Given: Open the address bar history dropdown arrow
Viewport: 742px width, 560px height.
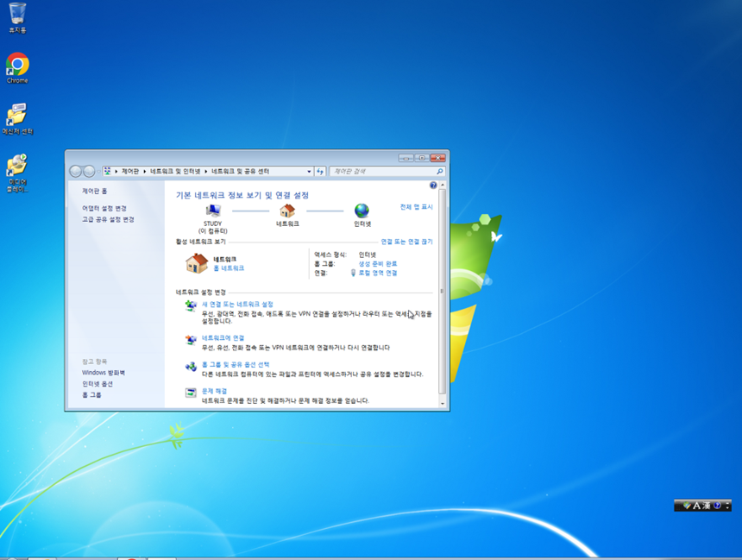Looking at the screenshot, I should click(309, 172).
